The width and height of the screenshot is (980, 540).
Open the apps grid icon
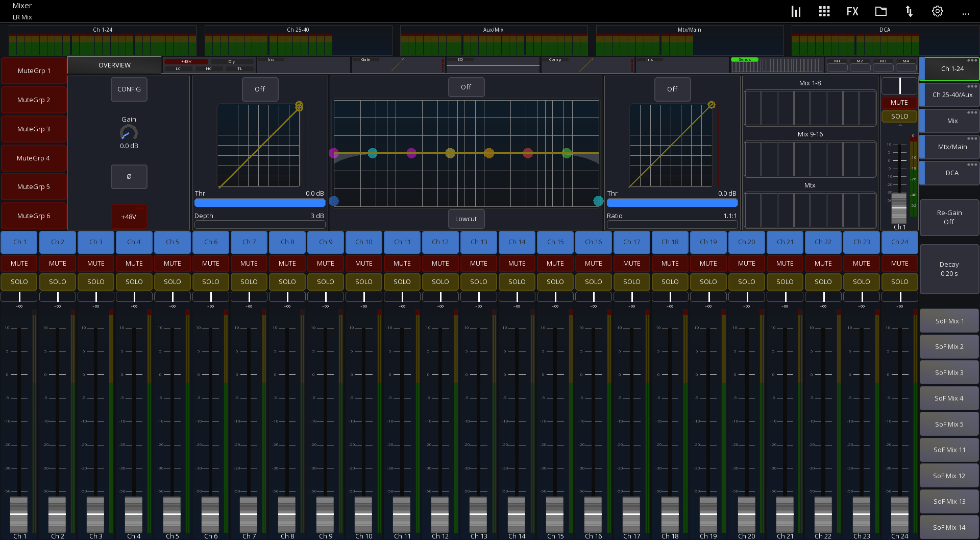coord(824,11)
